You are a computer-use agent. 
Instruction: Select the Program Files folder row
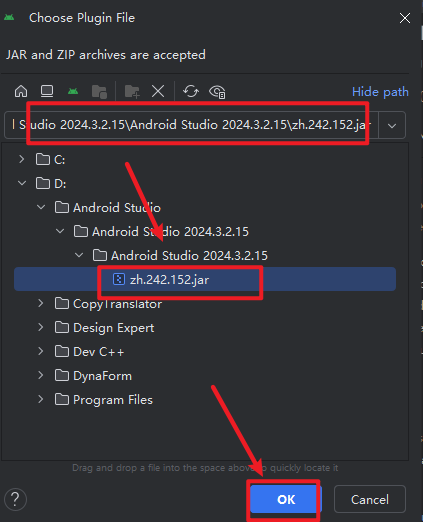(205, 399)
